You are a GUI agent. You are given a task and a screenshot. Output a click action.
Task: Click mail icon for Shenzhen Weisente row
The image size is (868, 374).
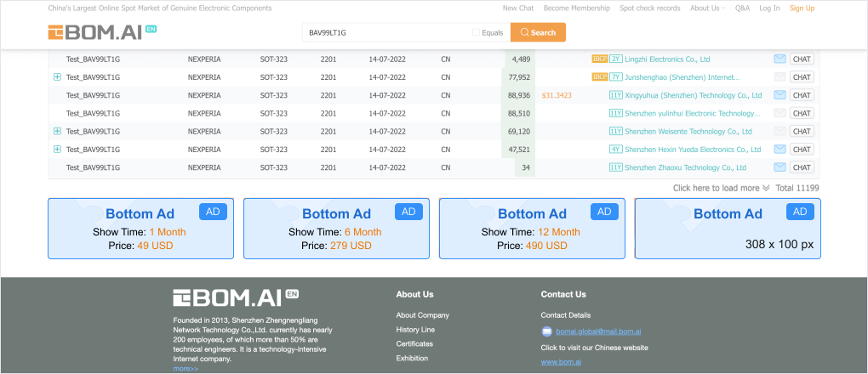pos(780,131)
